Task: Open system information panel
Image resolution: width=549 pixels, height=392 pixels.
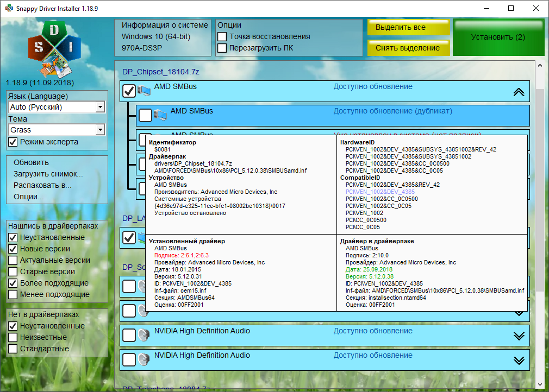Action: [x=163, y=37]
